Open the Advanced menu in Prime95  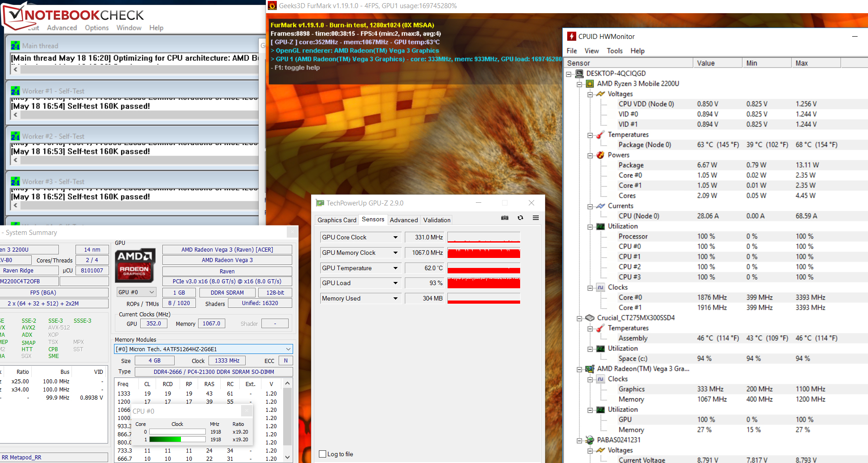click(62, 28)
